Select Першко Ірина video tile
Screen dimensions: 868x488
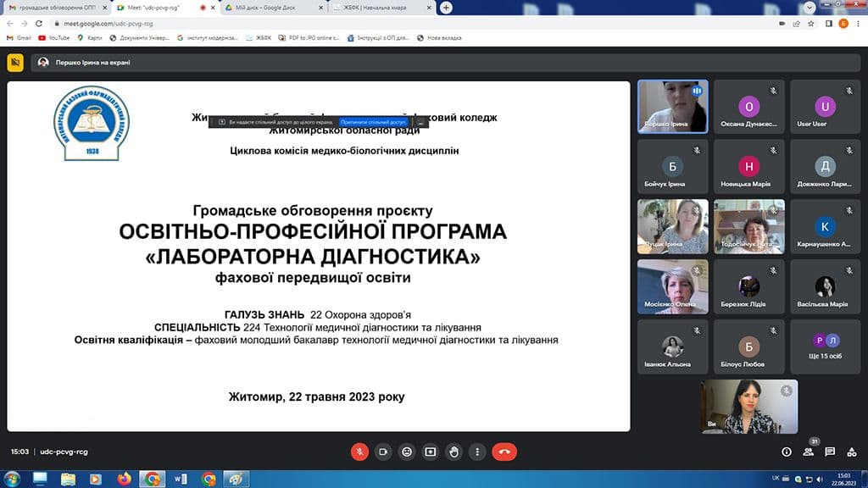point(672,106)
